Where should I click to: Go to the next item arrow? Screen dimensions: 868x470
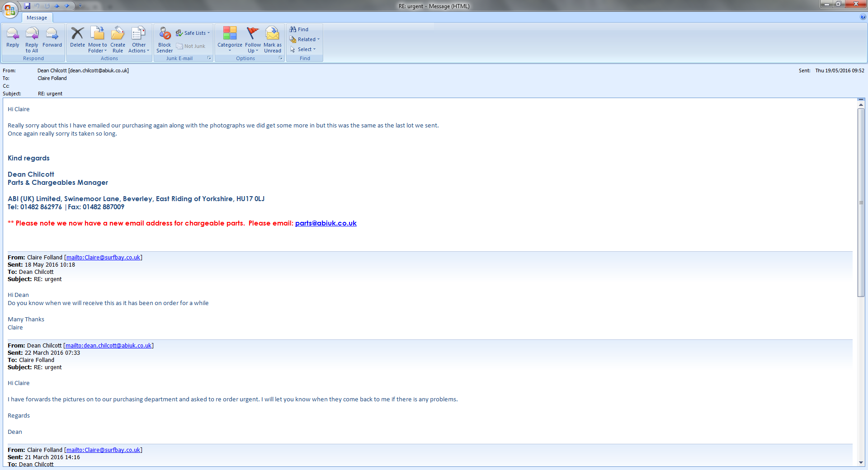click(67, 6)
